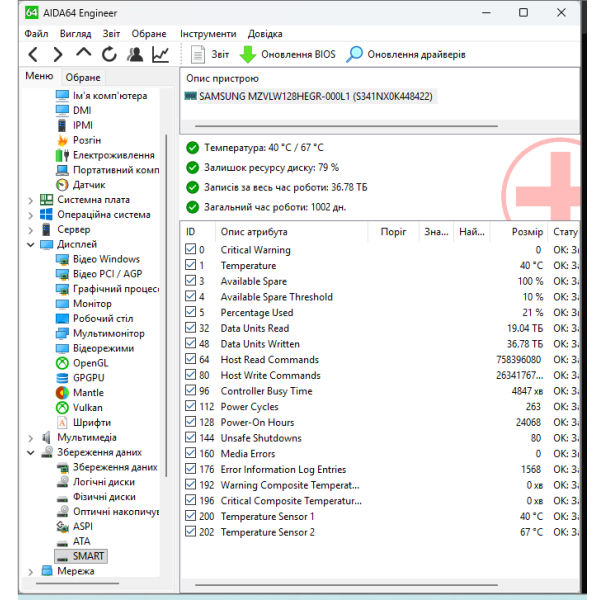Select the Power-On Hours row
Viewport: 600px width, 600px height.
tap(380, 422)
